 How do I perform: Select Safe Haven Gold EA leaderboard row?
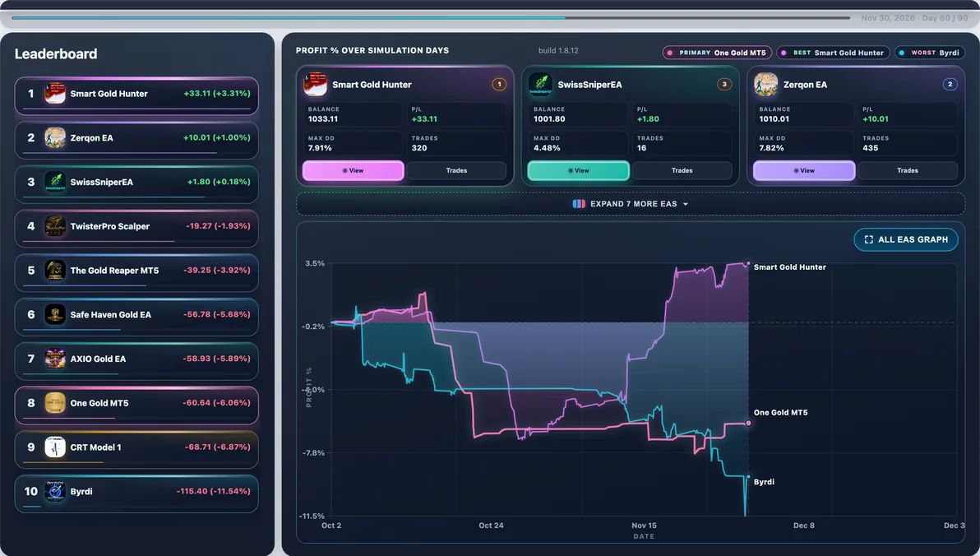136,317
